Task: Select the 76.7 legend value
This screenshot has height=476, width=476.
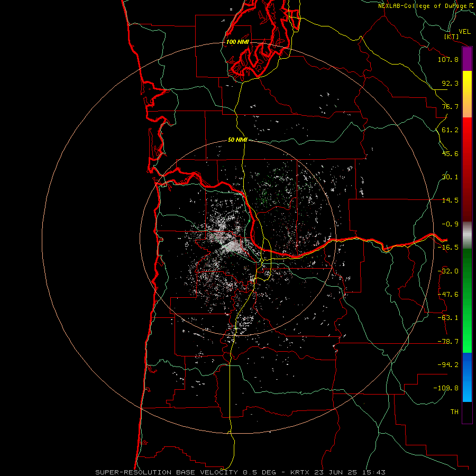Action: click(450, 106)
